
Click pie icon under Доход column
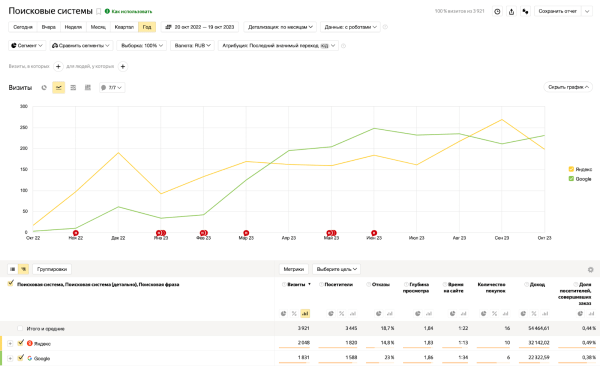coord(523,314)
